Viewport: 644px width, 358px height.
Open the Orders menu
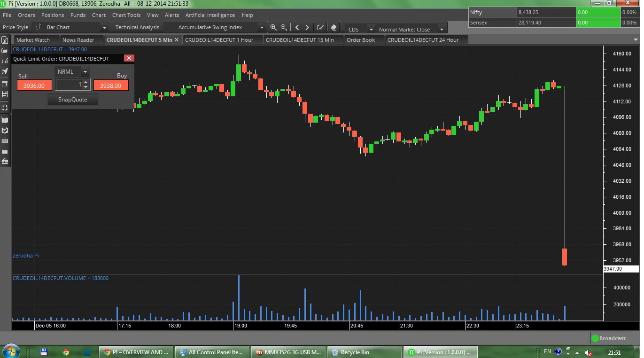(26, 15)
